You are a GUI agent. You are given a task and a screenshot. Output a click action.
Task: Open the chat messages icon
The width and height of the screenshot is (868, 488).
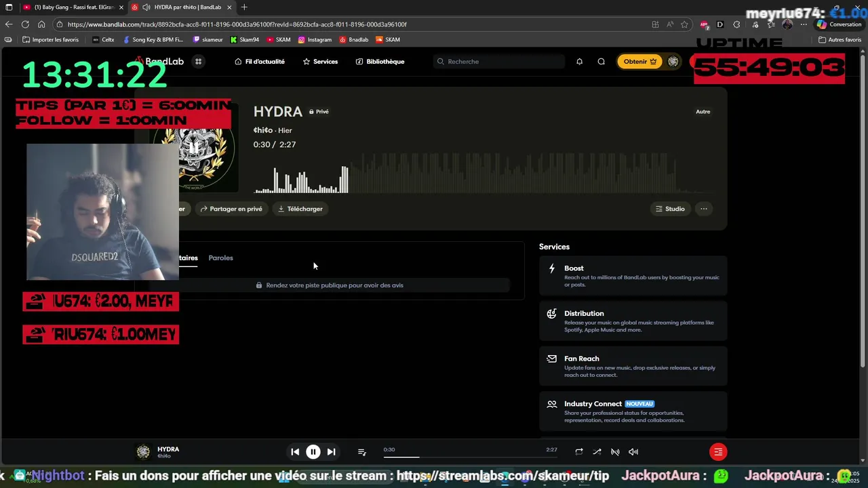(601, 62)
